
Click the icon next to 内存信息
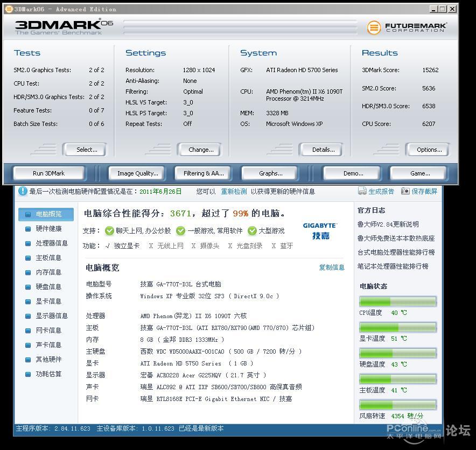point(28,272)
